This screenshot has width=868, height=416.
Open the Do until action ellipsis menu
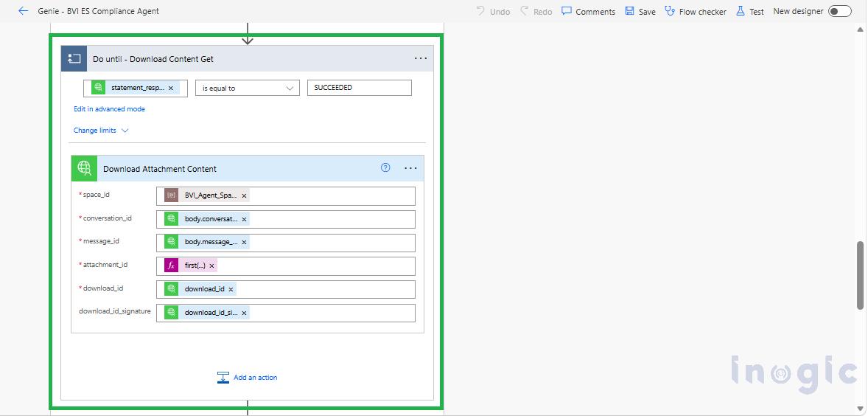click(x=421, y=59)
